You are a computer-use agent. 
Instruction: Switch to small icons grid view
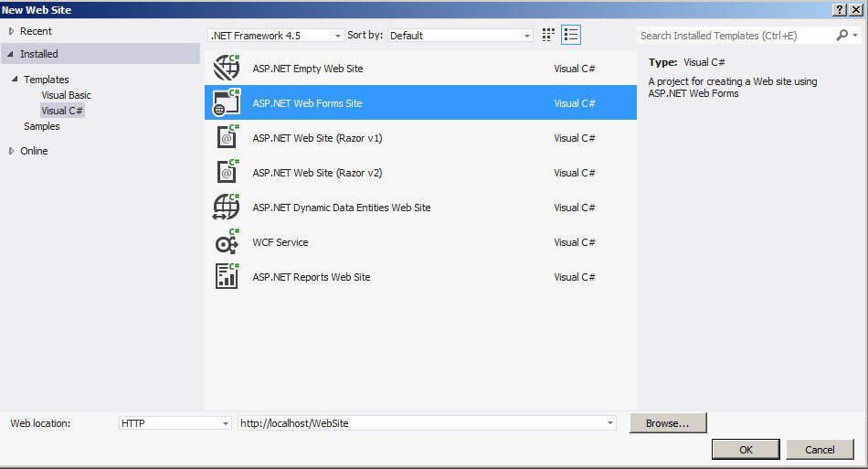click(x=548, y=35)
